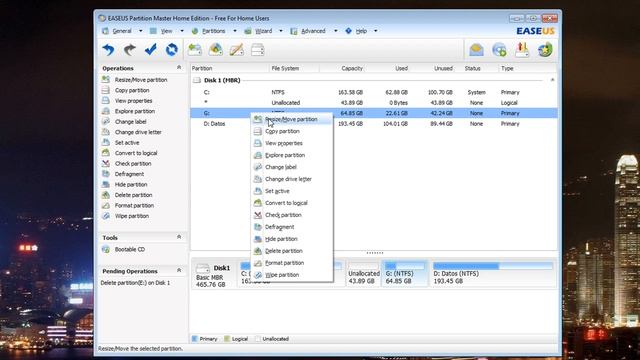This screenshot has width=640, height=360.
Task: Click Change drive letter in Operations sidebar
Action: pyautogui.click(x=138, y=132)
